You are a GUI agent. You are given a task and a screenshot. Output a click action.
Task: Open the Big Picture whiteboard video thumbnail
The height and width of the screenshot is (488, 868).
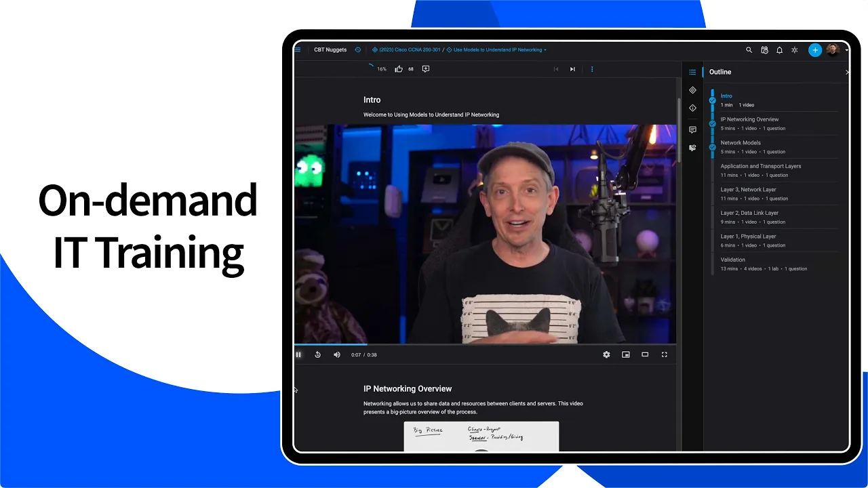point(481,436)
